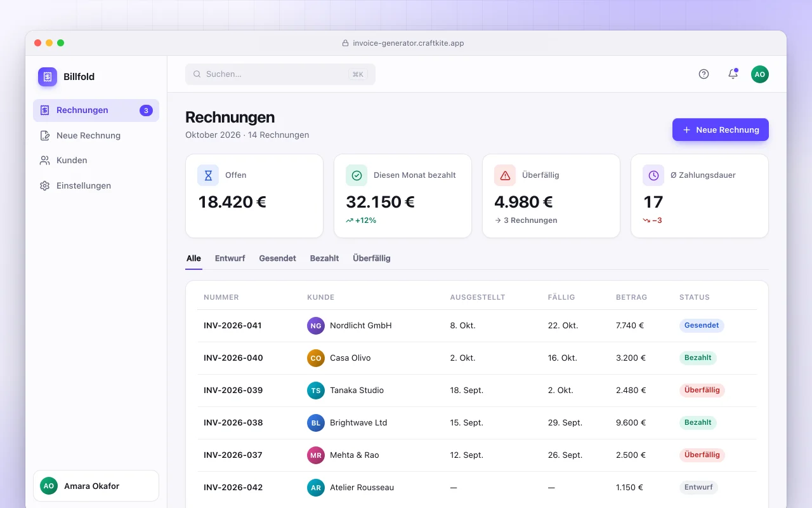Image resolution: width=812 pixels, height=508 pixels.
Task: Sort by the FÄLLIG column header
Action: pyautogui.click(x=561, y=297)
